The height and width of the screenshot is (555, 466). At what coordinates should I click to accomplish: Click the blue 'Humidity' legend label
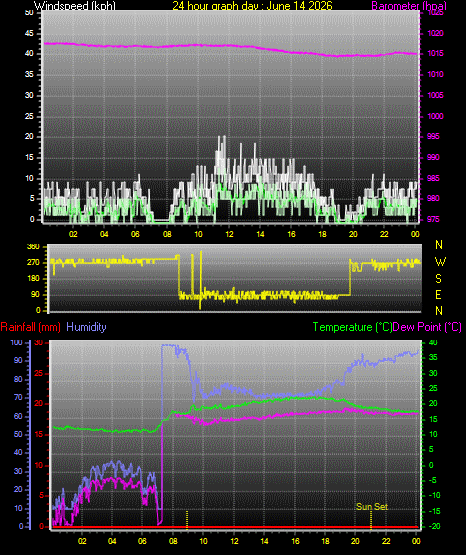tap(86, 327)
